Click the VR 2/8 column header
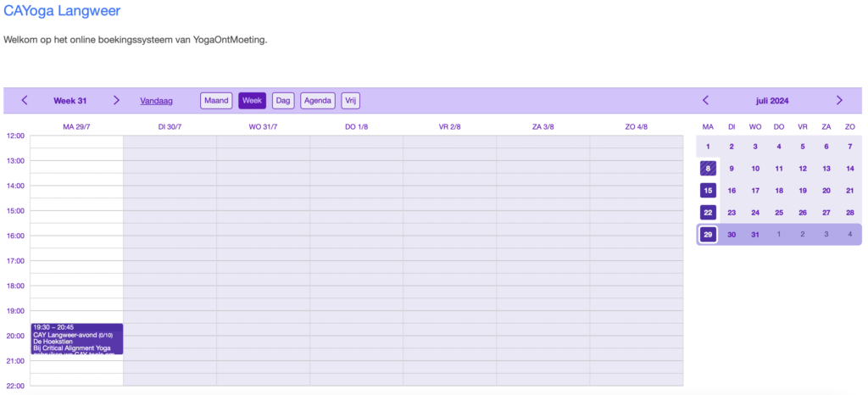 [x=449, y=126]
